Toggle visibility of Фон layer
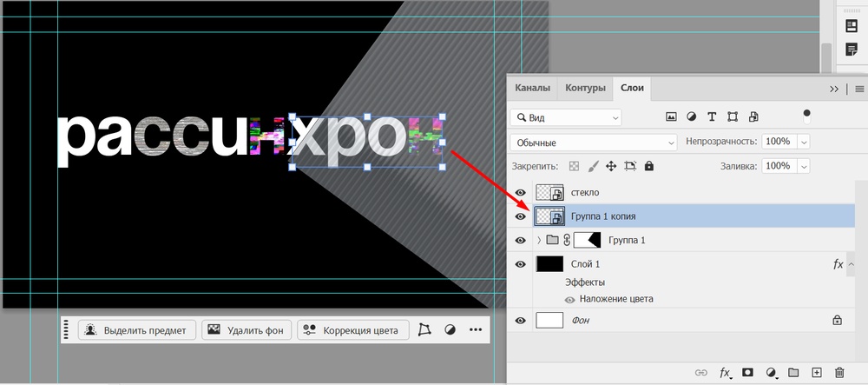The image size is (868, 385). click(521, 321)
